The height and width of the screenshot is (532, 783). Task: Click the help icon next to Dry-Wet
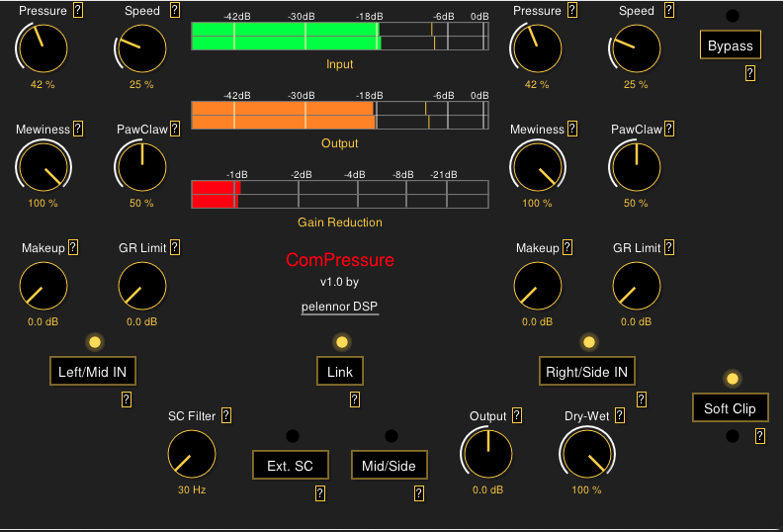[620, 416]
